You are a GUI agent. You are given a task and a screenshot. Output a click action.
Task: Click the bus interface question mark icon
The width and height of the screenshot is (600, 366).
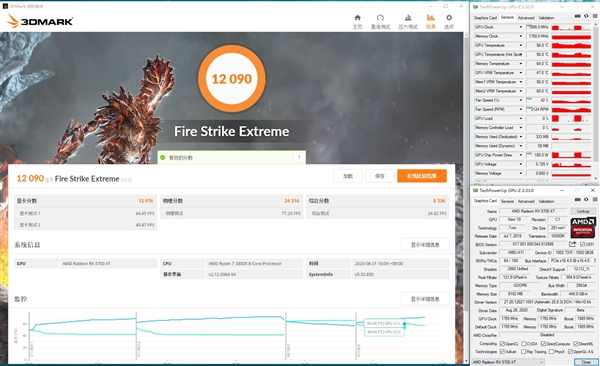595,261
